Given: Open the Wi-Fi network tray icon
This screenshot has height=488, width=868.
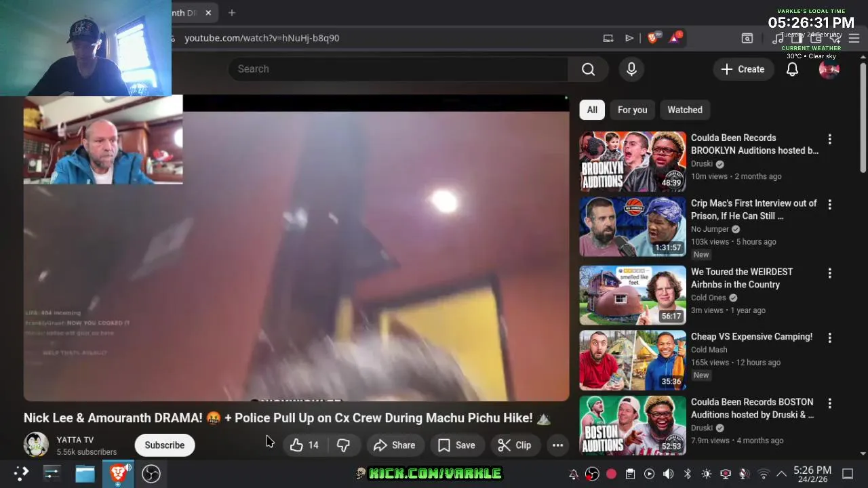Looking at the screenshot, I should pos(764,474).
